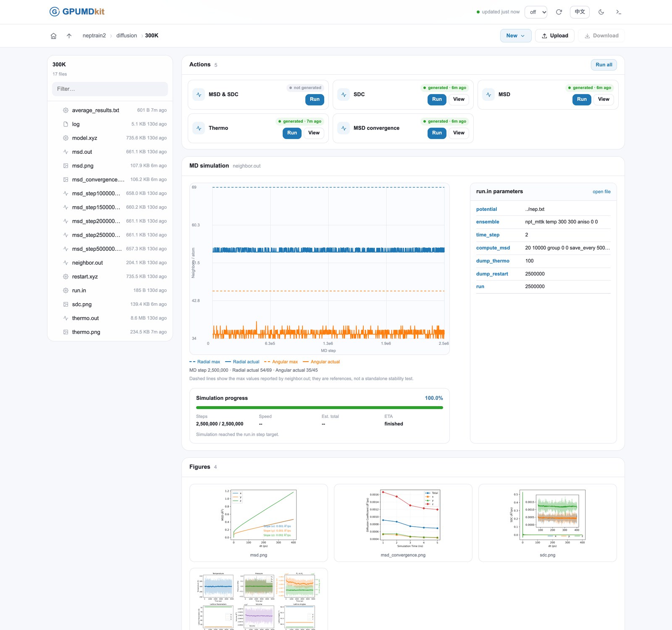The image size is (672, 630).
Task: Open msd_step500000 file
Action: click(x=110, y=249)
